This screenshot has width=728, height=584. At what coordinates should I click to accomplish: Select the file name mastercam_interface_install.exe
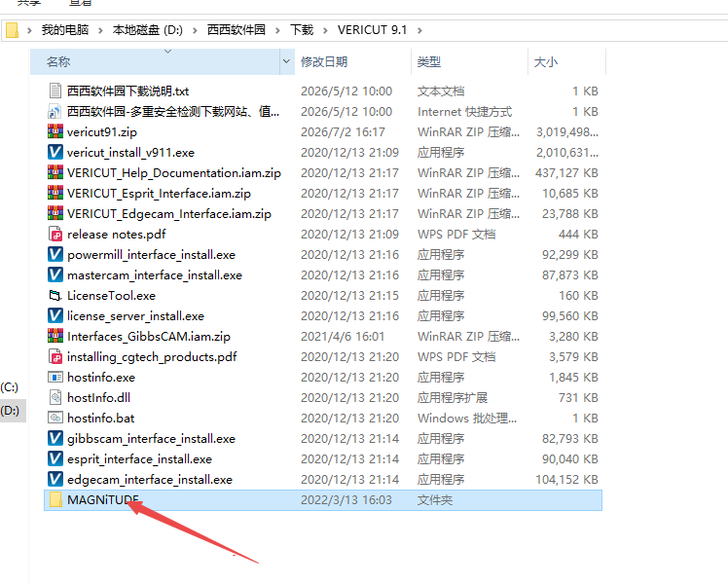point(155,275)
